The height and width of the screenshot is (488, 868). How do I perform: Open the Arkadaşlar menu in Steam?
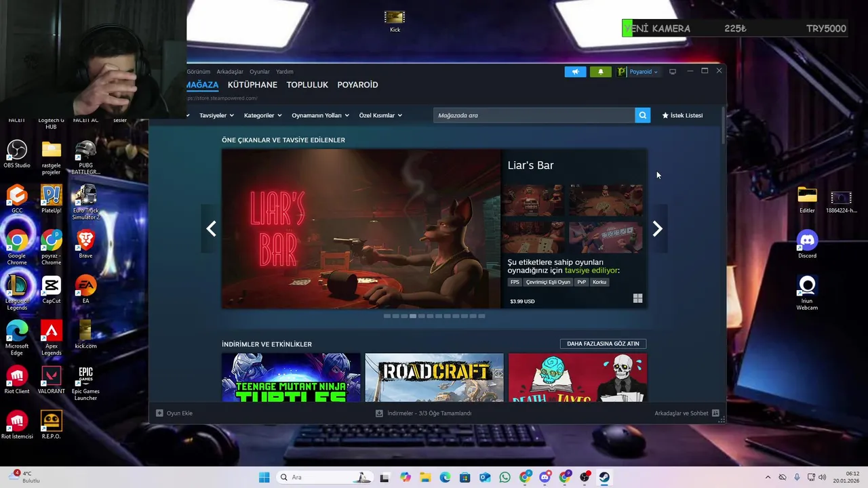[x=230, y=71]
